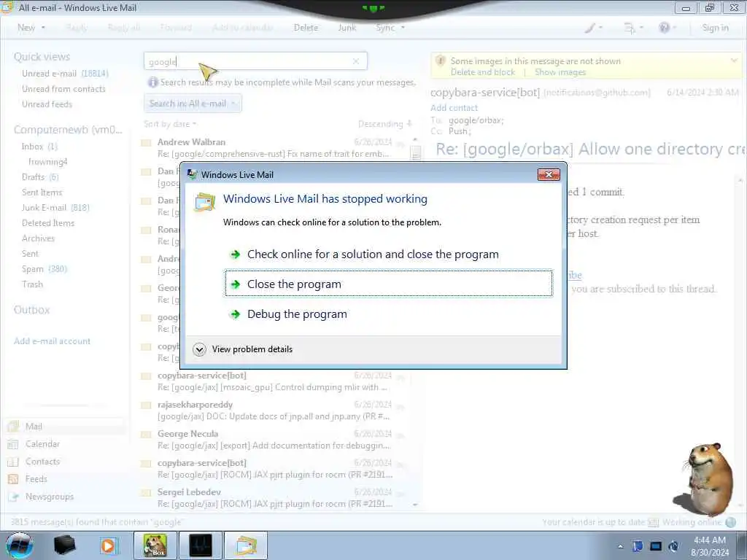The height and width of the screenshot is (560, 747).
Task: Open the media player taskbar icon
Action: pyautogui.click(x=109, y=545)
